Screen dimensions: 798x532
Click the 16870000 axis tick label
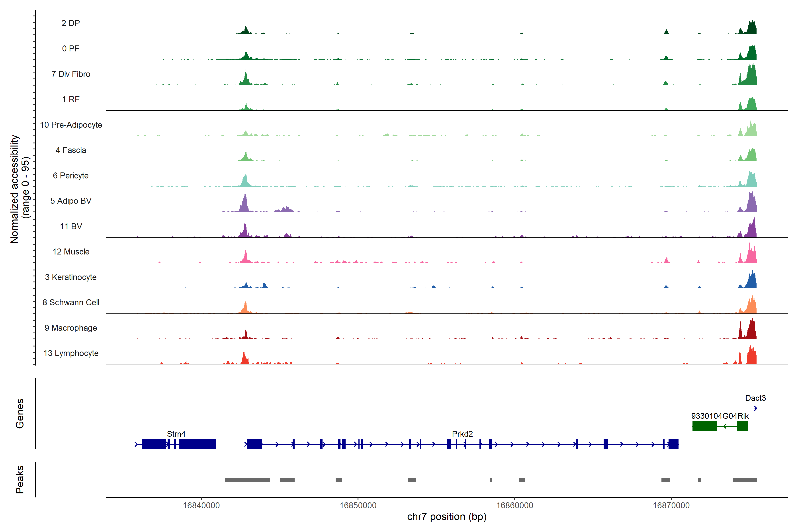pyautogui.click(x=671, y=505)
